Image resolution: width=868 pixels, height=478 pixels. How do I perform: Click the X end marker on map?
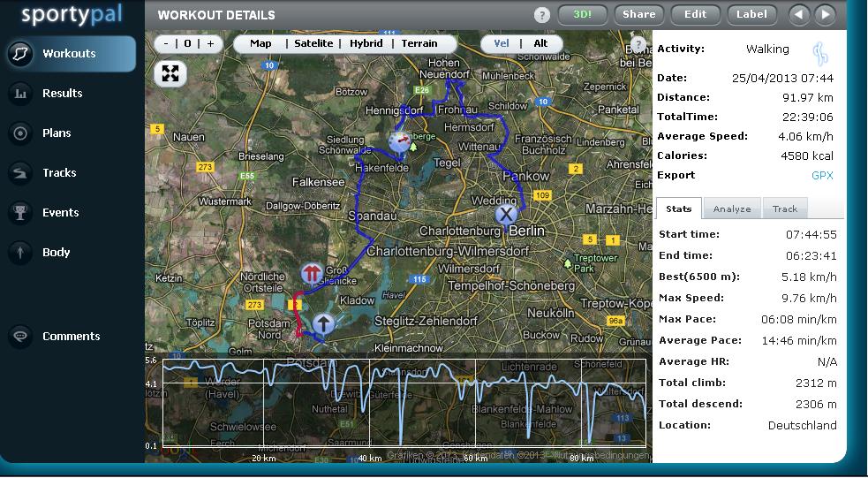[505, 214]
